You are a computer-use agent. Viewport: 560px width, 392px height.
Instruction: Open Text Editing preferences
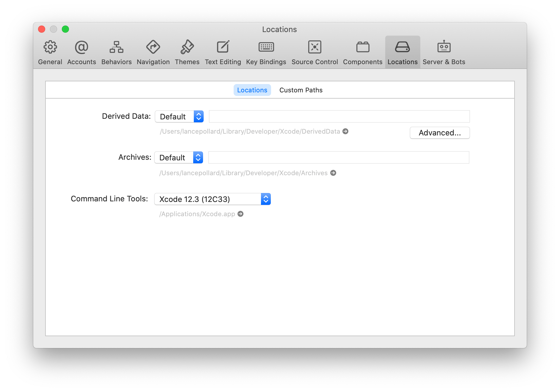coord(223,52)
